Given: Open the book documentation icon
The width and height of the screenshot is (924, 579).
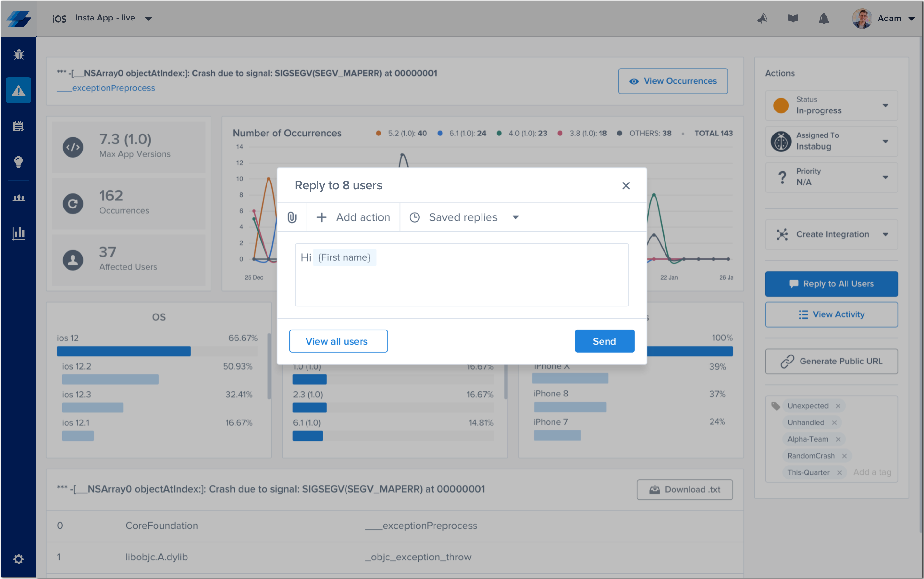Looking at the screenshot, I should (x=793, y=18).
